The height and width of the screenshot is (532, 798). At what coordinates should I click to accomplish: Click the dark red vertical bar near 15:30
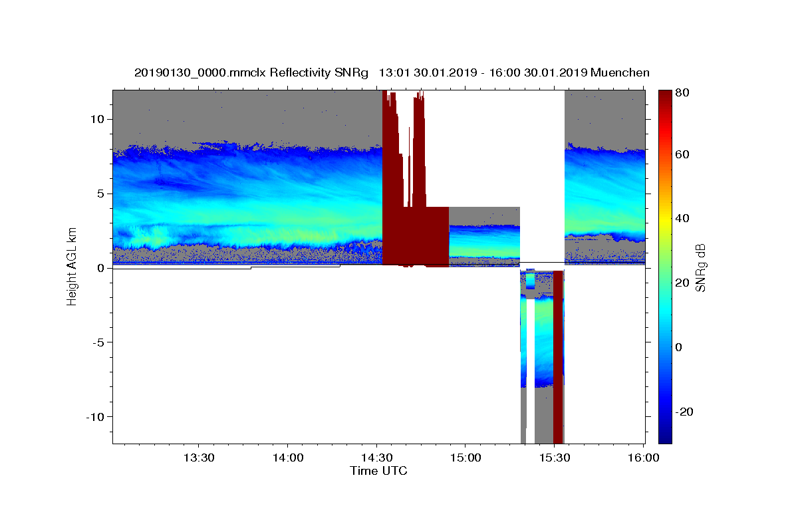(x=558, y=356)
